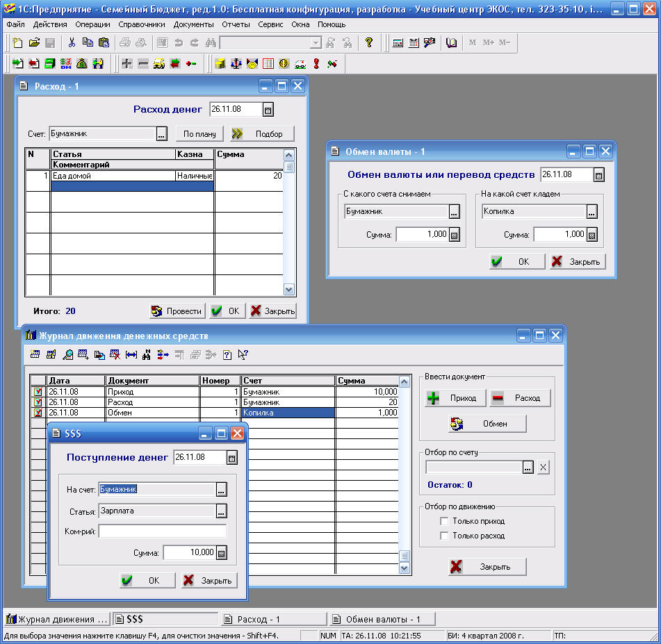Image resolution: width=661 pixels, height=644 pixels.
Task: Click the Open folder icon in toolbar
Action: tap(34, 42)
